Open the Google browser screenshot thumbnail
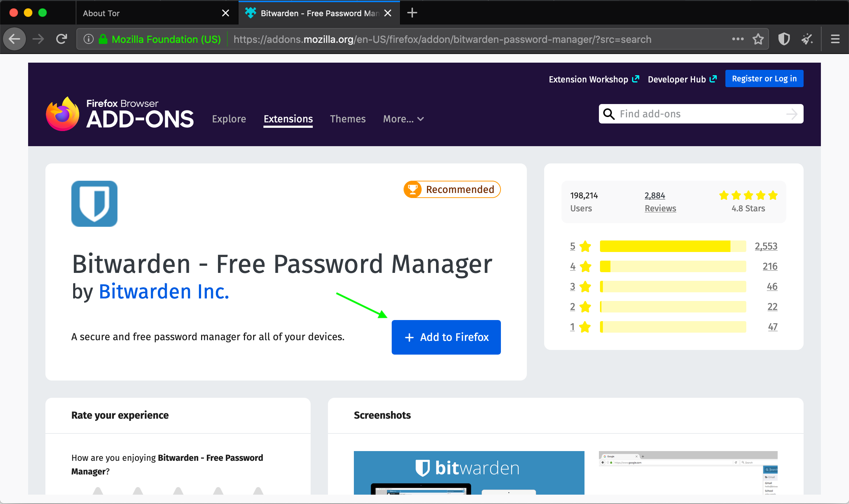The height and width of the screenshot is (504, 849). coord(688,473)
